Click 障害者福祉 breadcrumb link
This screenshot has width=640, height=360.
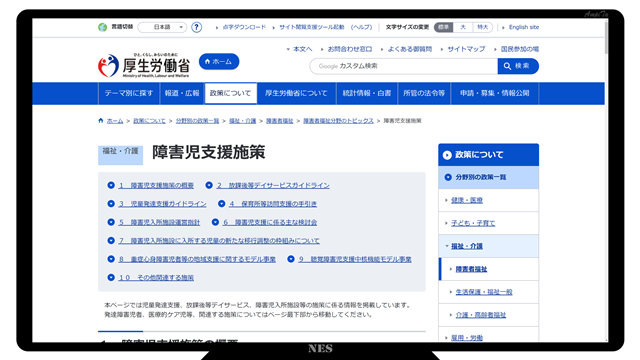280,121
